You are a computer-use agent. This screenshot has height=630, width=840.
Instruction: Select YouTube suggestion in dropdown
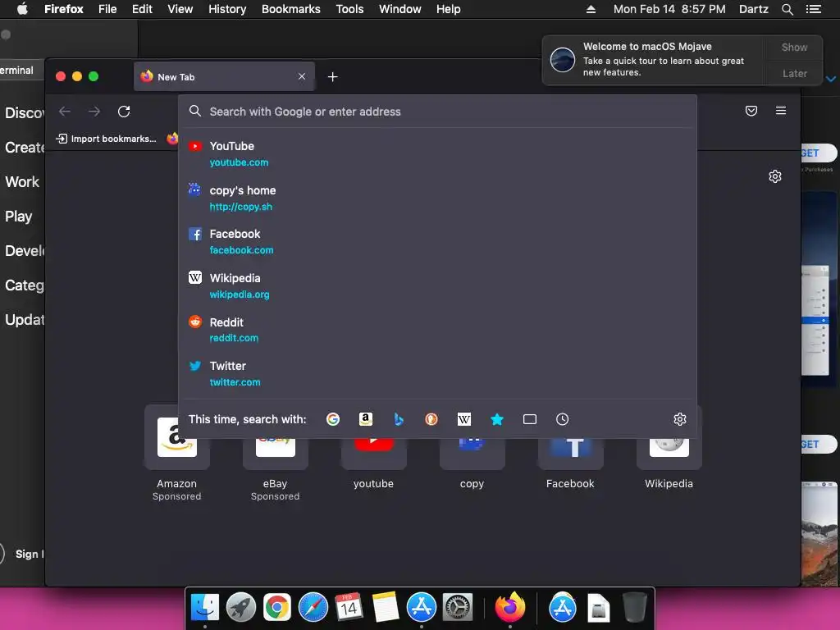pos(437,153)
